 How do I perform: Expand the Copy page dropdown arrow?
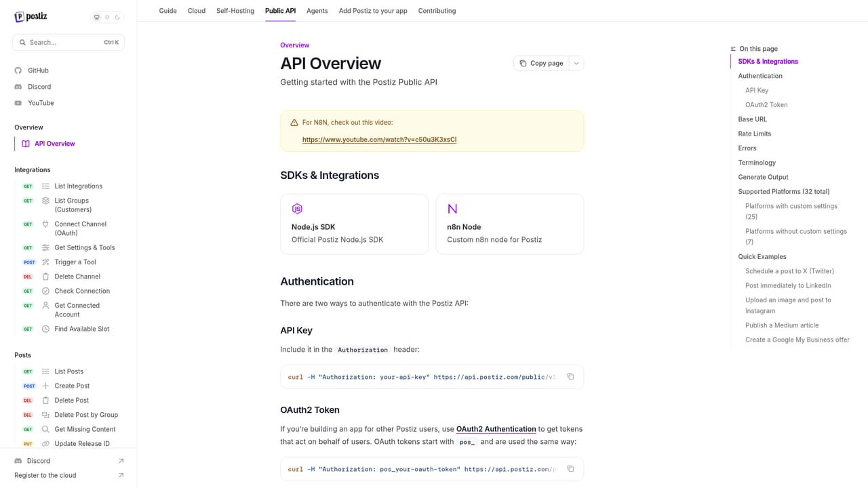click(576, 63)
